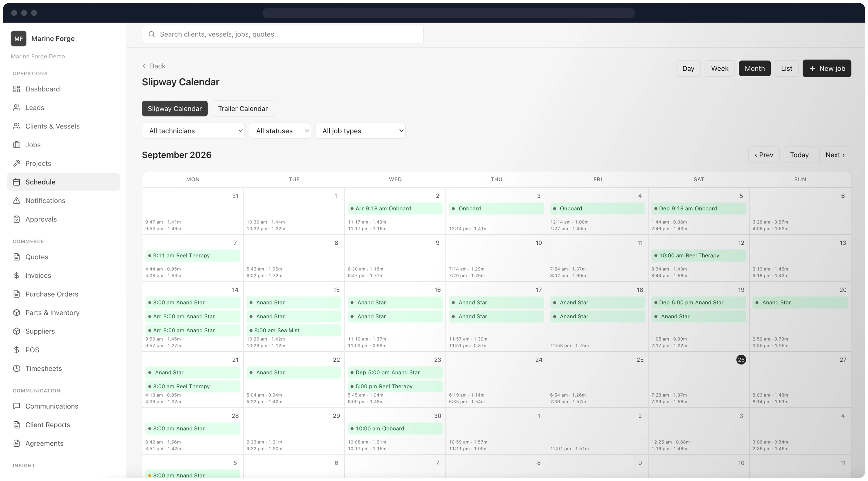Click the Dashboard grid icon in sidebar
This screenshot has width=868, height=481.
16,89
